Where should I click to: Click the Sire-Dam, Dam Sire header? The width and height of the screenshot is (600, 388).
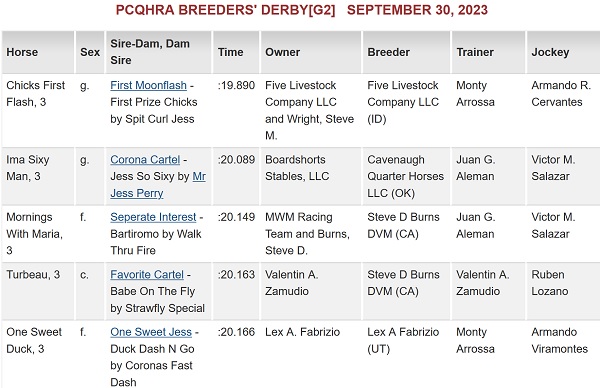coord(158,52)
